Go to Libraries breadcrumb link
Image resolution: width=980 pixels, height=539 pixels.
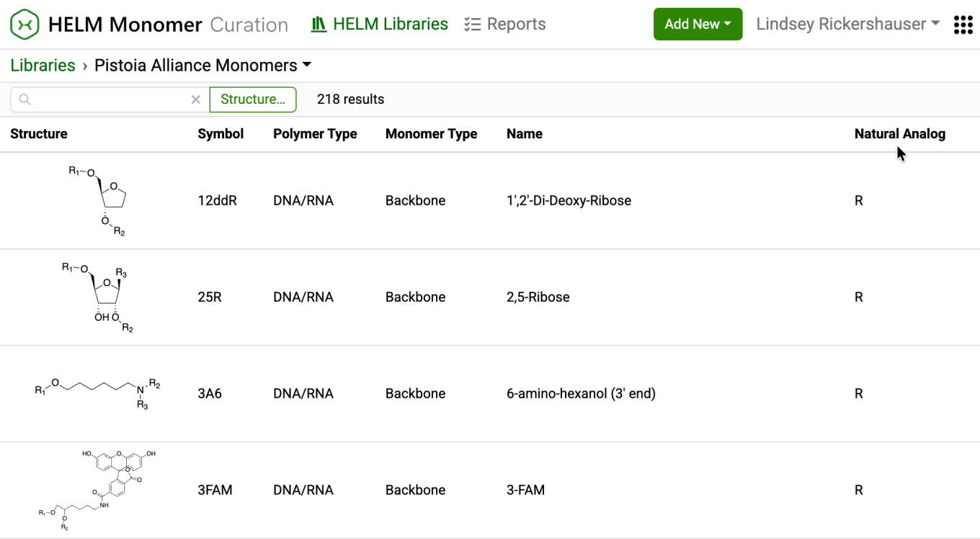43,66
